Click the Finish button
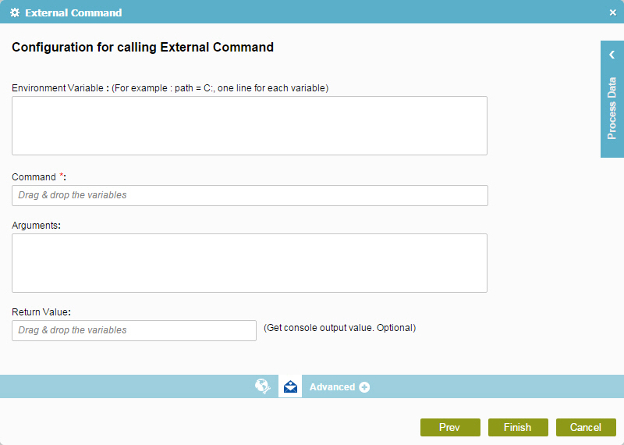 pyautogui.click(x=518, y=427)
